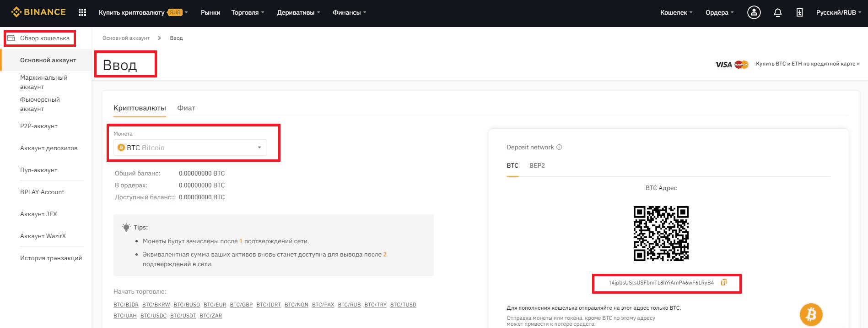
Task: Click the Visa Mastercard logos
Action: (x=732, y=64)
